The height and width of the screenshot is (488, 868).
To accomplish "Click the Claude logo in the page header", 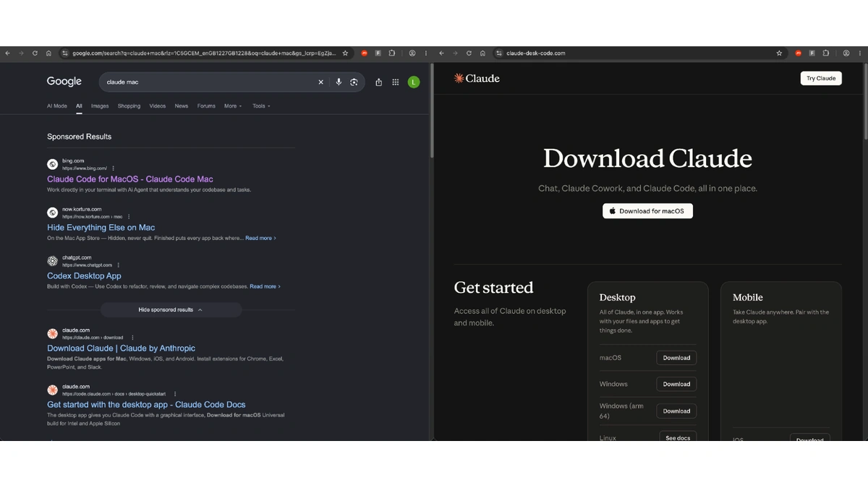I will (x=477, y=78).
